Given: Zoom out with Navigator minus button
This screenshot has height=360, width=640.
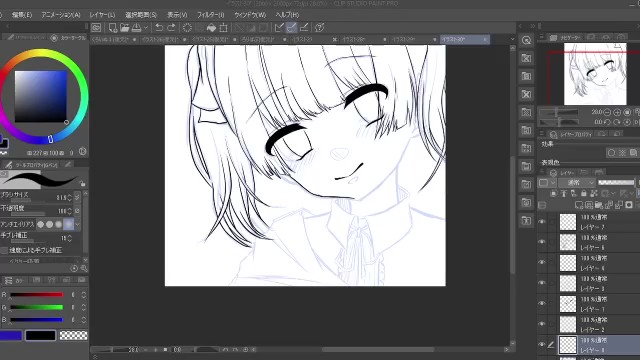Looking at the screenshot, I should (607, 112).
